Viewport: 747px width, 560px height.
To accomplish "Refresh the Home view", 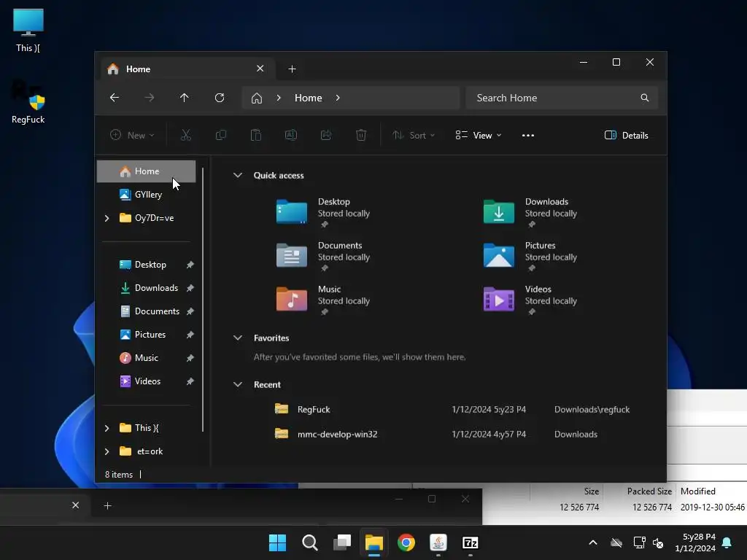I will [x=220, y=98].
